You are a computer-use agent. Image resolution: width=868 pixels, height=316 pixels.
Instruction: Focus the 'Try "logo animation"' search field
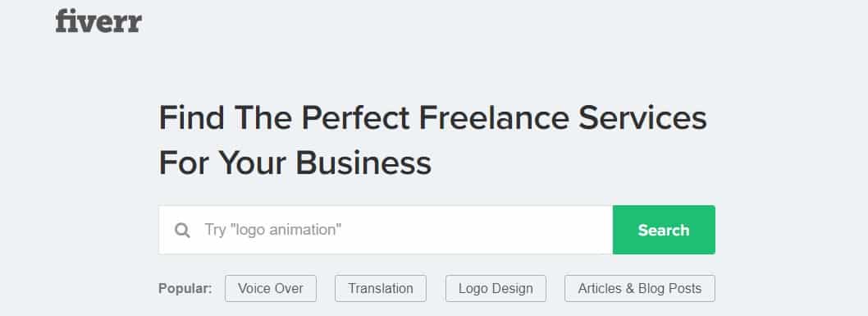tap(386, 230)
